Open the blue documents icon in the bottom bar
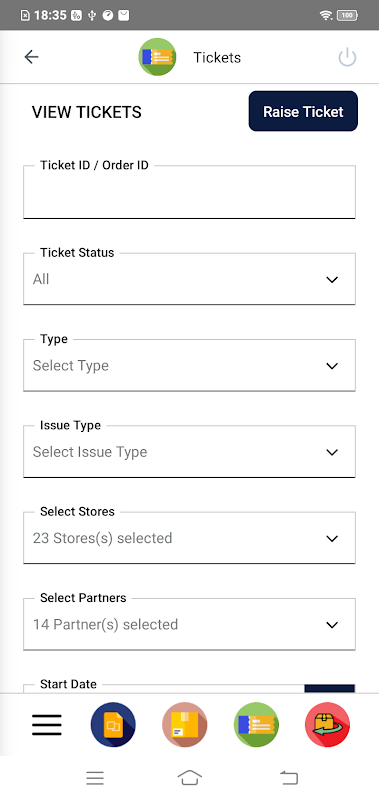 (x=113, y=724)
